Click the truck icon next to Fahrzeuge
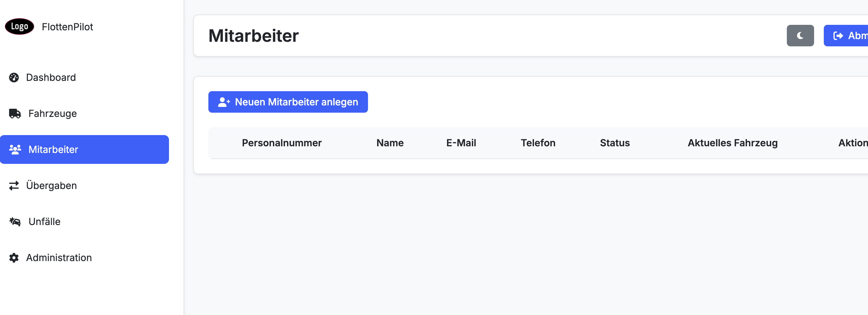868x315 pixels. coord(15,114)
